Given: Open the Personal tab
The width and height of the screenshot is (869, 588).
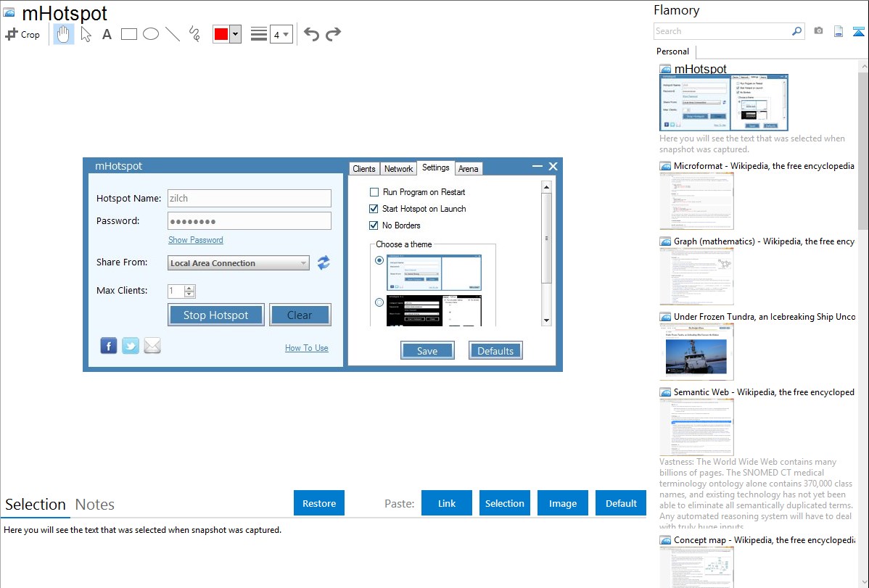Looking at the screenshot, I should pos(672,51).
